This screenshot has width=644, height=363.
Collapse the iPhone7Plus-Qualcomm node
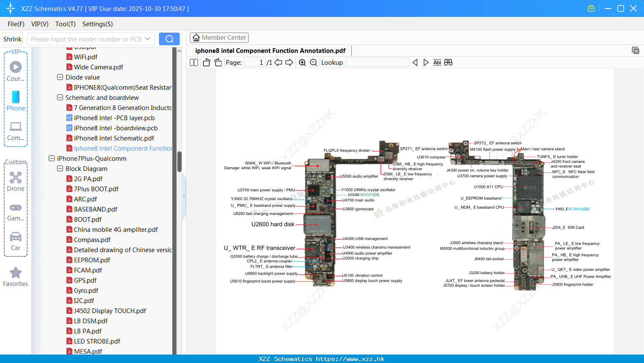52,158
